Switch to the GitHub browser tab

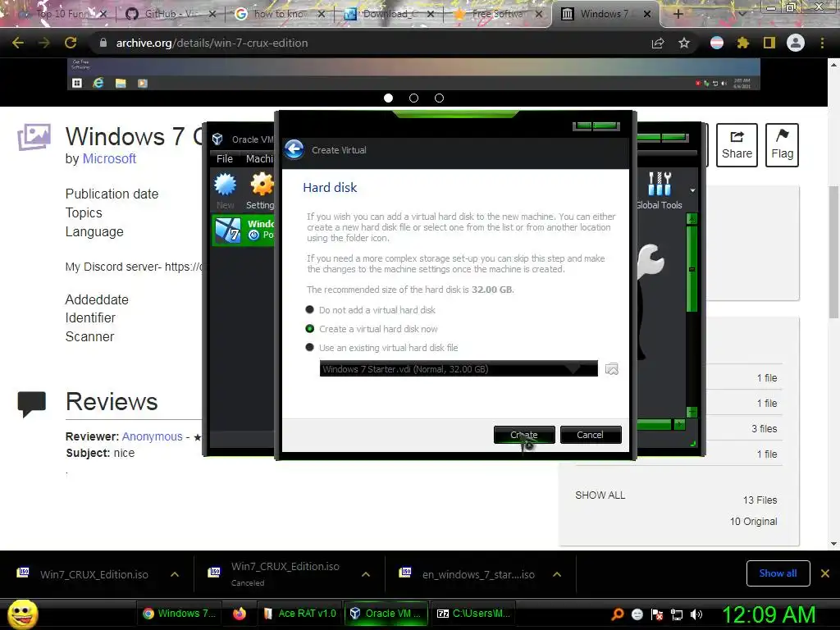pyautogui.click(x=169, y=14)
